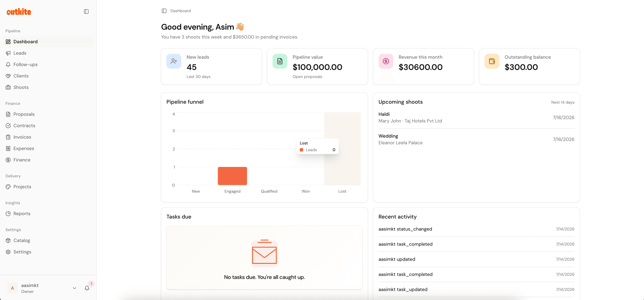This screenshot has width=644, height=300.
Task: Click Dashboard breadcrumb text
Action: point(181,11)
